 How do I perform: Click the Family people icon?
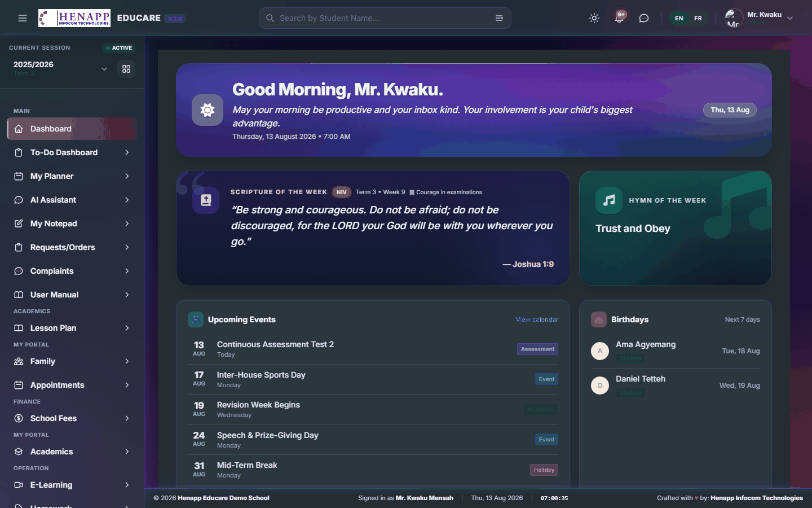19,361
